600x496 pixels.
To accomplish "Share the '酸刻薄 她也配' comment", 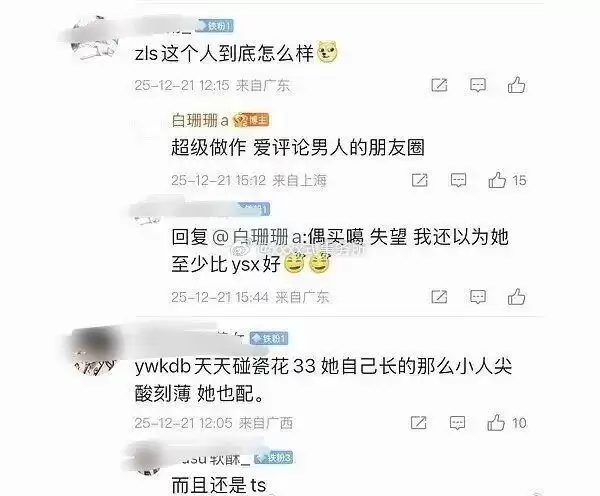I will [418, 423].
